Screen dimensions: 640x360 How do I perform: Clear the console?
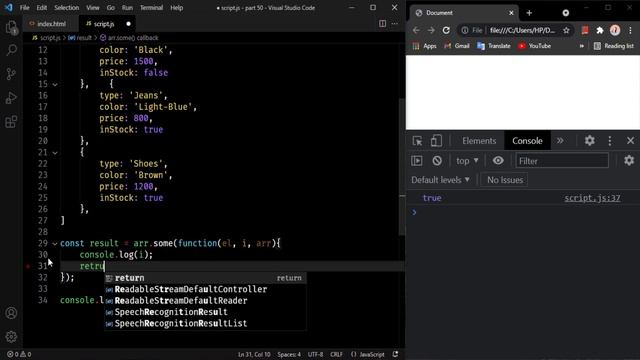coord(437,161)
